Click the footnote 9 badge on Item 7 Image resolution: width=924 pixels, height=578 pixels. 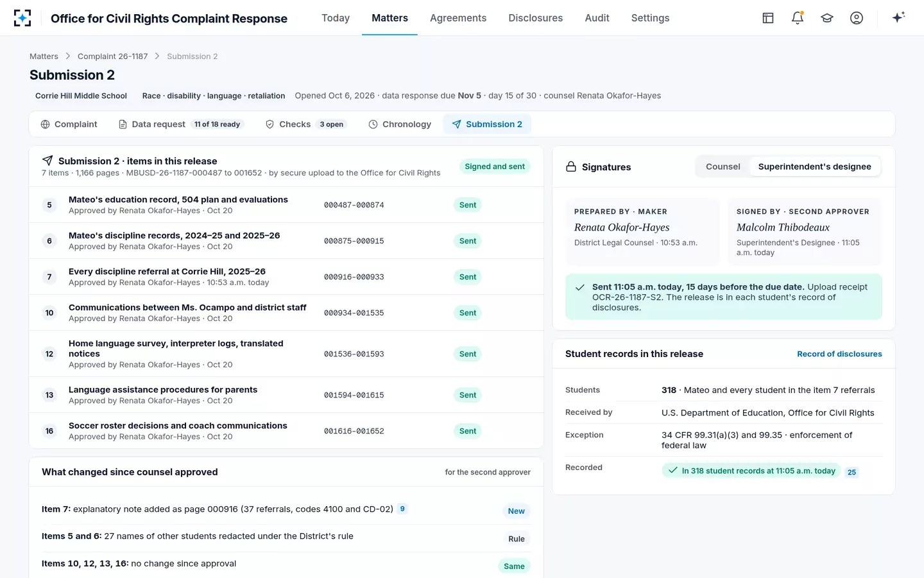pos(402,509)
